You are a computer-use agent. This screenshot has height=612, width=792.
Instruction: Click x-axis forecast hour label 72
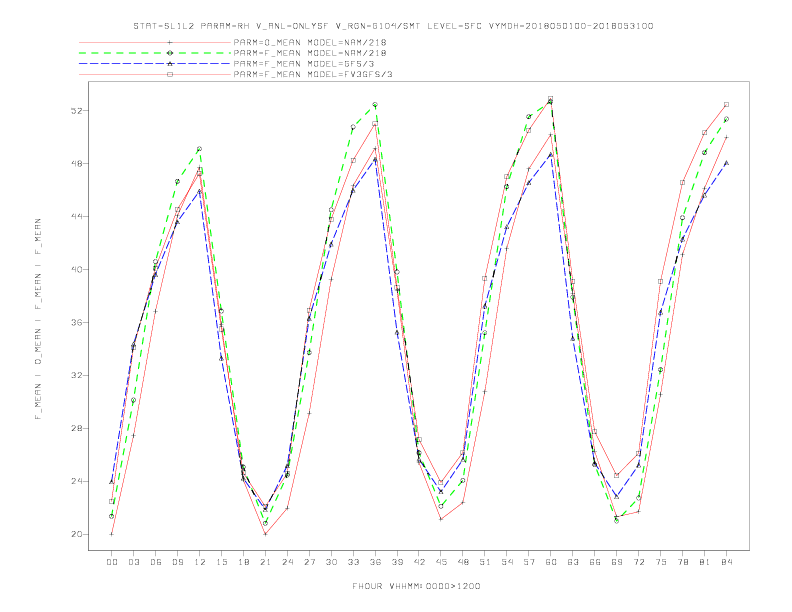coord(639,562)
